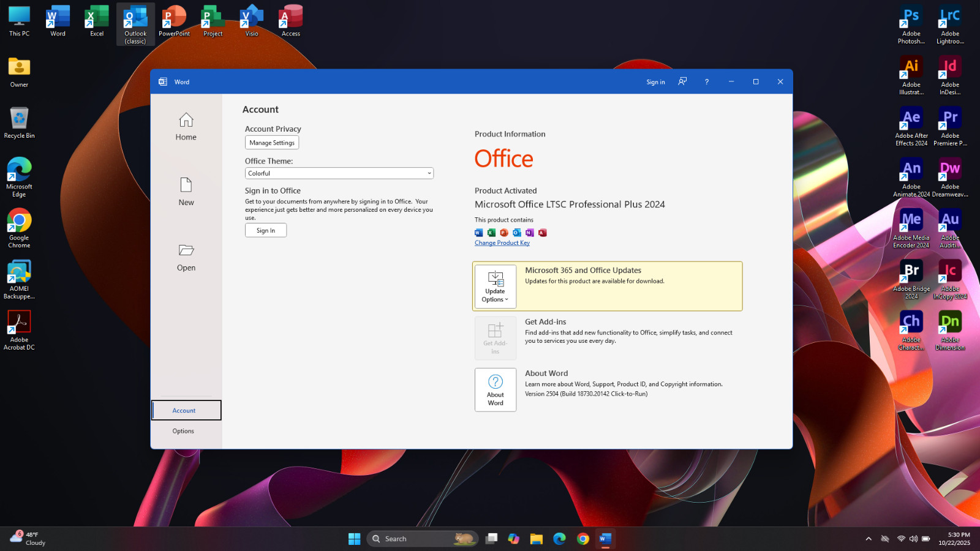This screenshot has height=551, width=980.
Task: Select the Excel desktop shortcut
Action: [x=97, y=21]
